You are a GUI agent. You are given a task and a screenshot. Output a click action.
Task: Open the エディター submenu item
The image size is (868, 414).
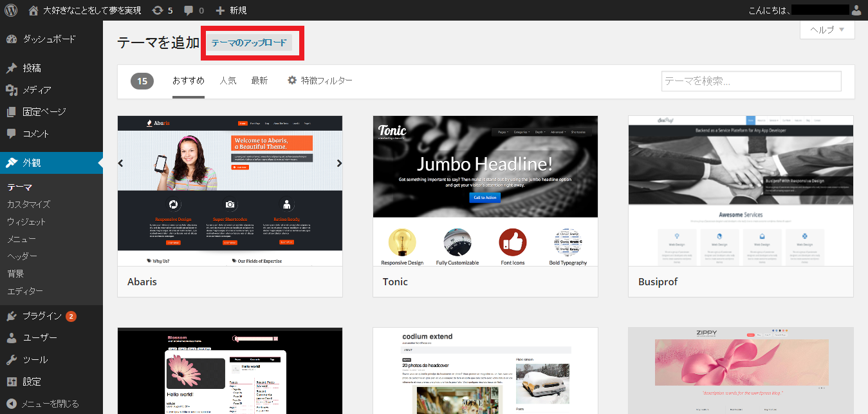tap(25, 291)
